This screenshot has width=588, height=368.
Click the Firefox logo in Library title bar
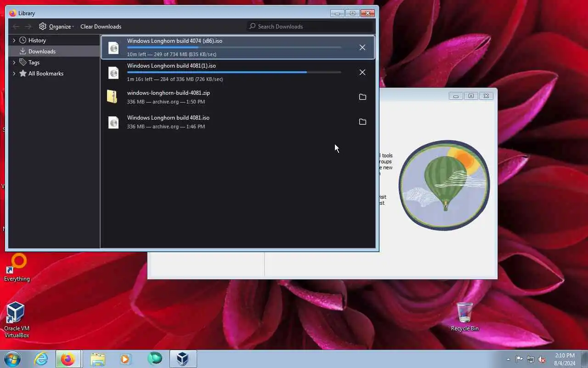coord(12,13)
